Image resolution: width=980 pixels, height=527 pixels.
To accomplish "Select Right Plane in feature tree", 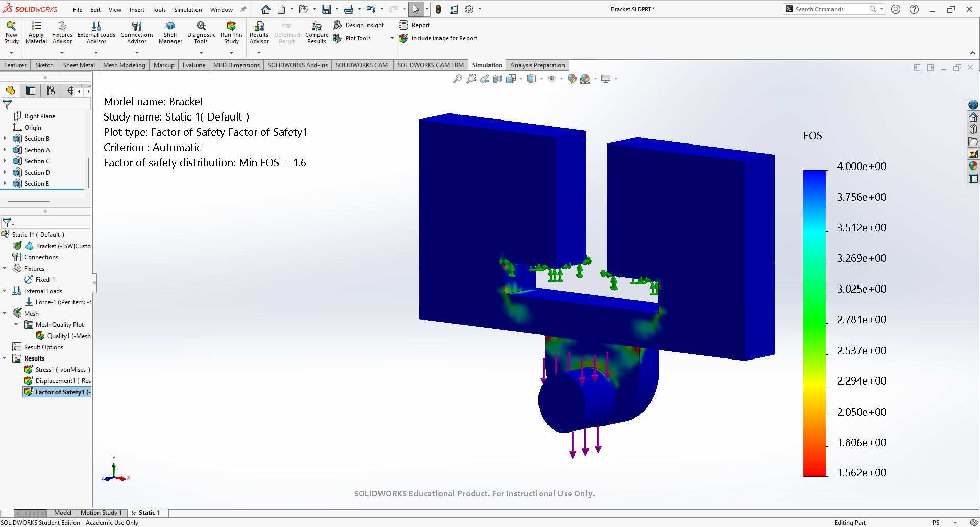I will pos(34,116).
